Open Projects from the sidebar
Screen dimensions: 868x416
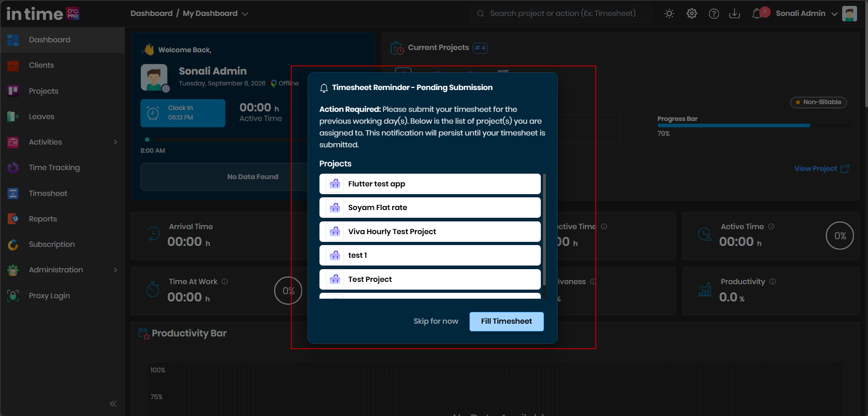point(63,91)
